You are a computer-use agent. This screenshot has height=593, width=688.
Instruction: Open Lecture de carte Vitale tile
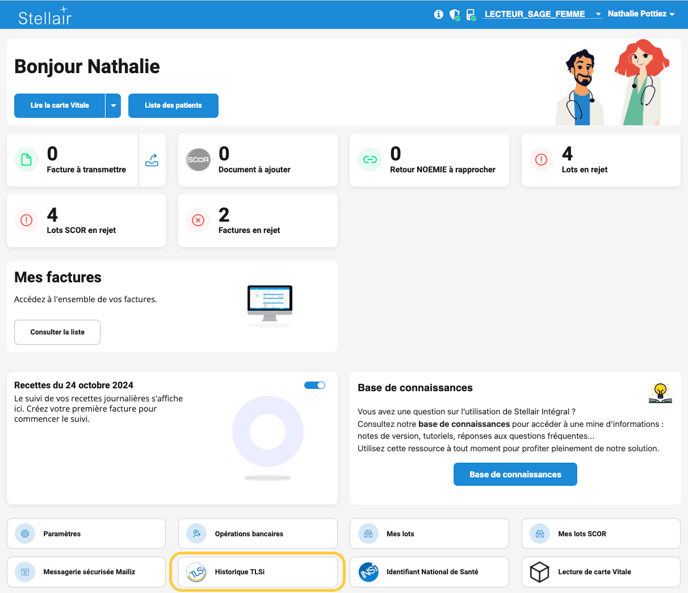(x=600, y=572)
